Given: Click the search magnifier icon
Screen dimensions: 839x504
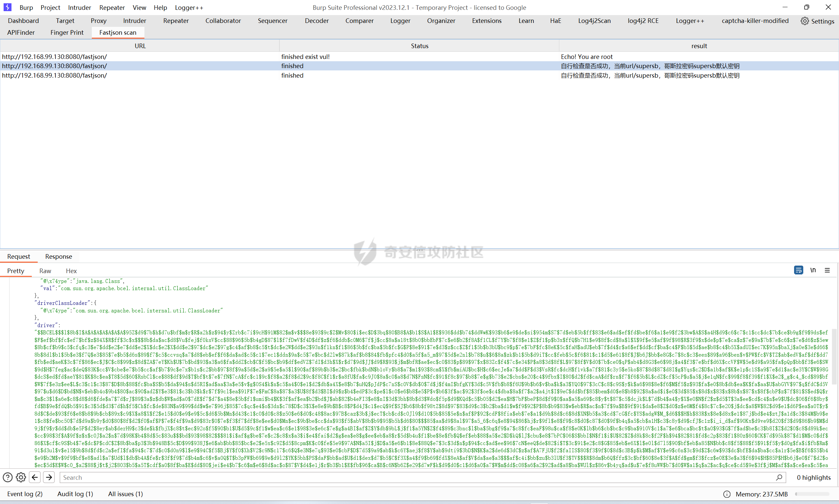Looking at the screenshot, I should [x=779, y=477].
